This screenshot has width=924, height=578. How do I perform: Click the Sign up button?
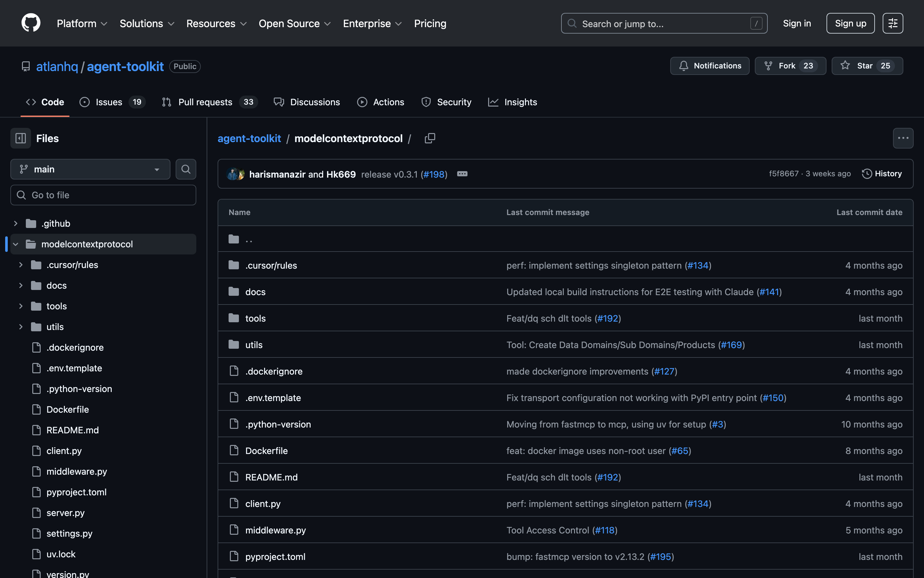tap(850, 23)
